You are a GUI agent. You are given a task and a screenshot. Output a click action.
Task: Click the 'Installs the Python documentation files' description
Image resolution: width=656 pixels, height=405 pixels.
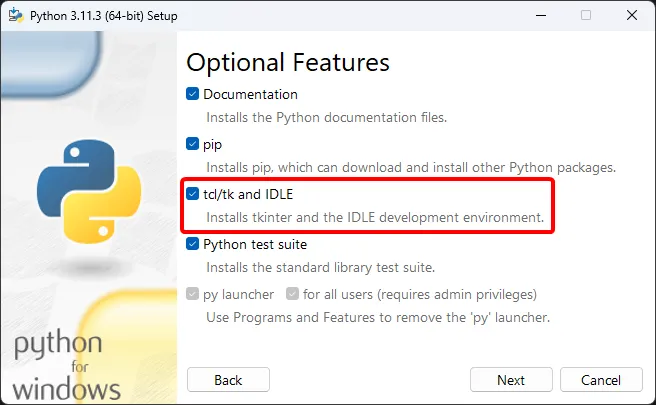[326, 117]
